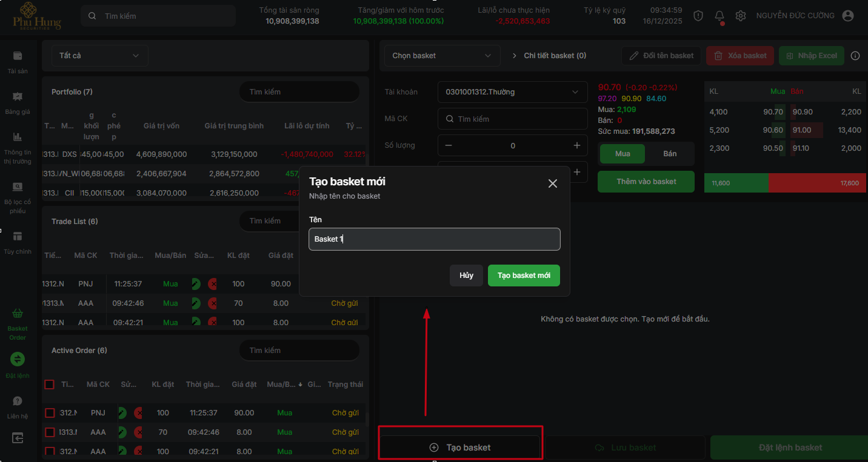Click the shield security icon
Image resolution: width=868 pixels, height=462 pixels.
(698, 16)
